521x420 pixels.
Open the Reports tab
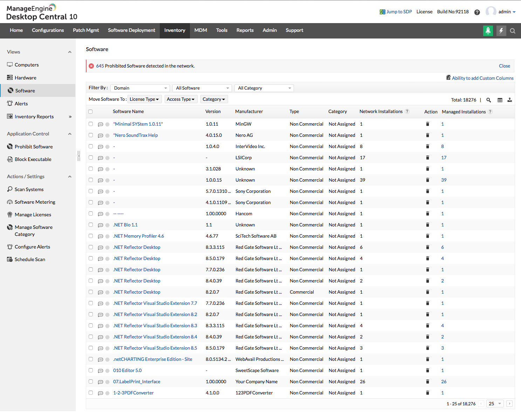click(245, 30)
